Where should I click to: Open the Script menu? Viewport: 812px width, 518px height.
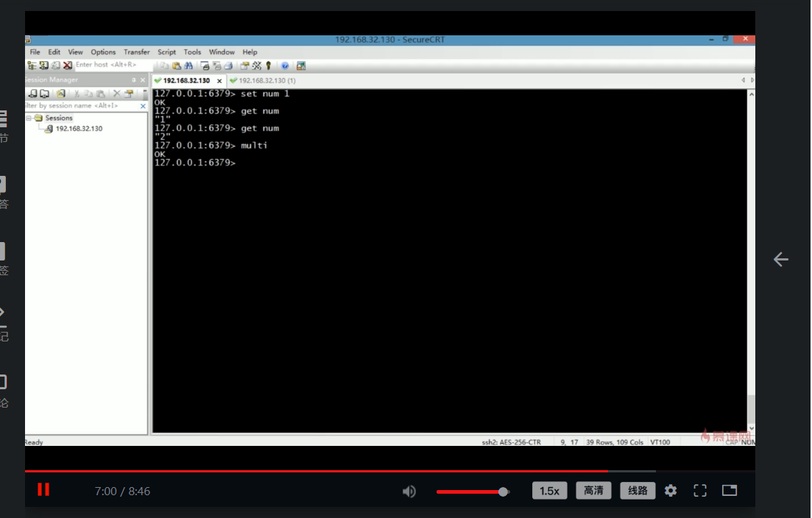tap(166, 52)
